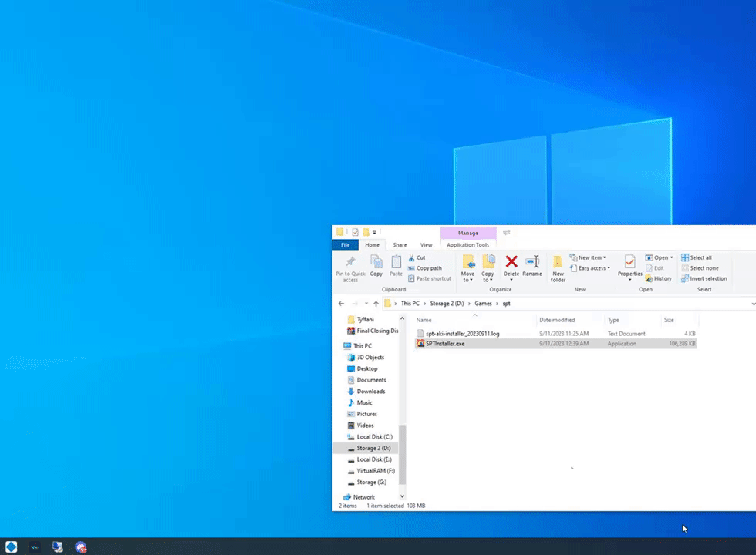Click Copy path in Clipboard group
The height and width of the screenshot is (555, 756).
click(425, 268)
